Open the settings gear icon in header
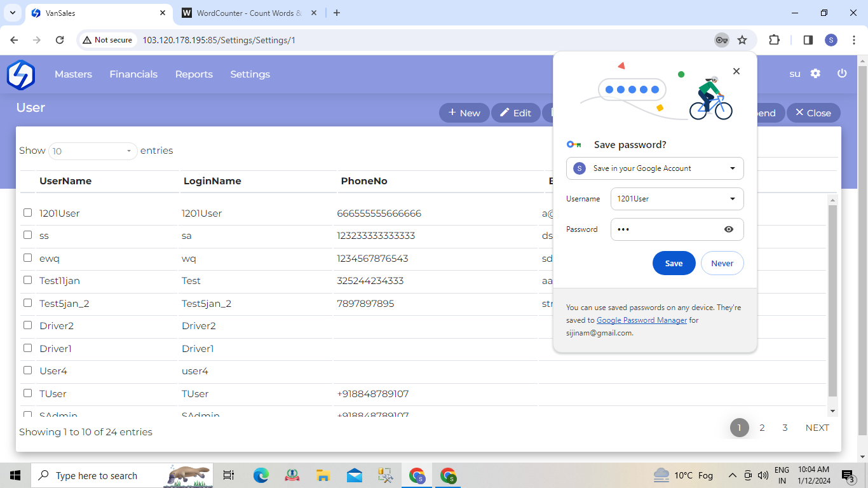The image size is (868, 488). [815, 74]
